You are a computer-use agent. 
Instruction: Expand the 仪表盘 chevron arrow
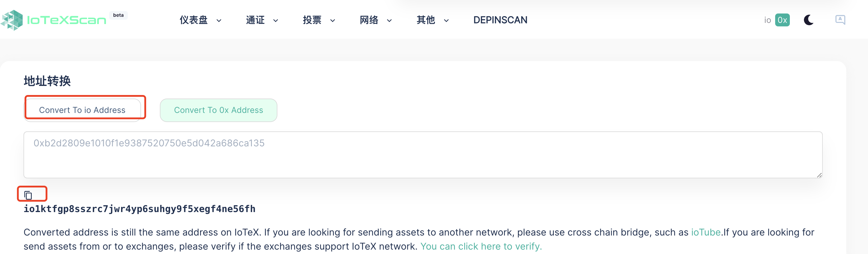tap(219, 21)
